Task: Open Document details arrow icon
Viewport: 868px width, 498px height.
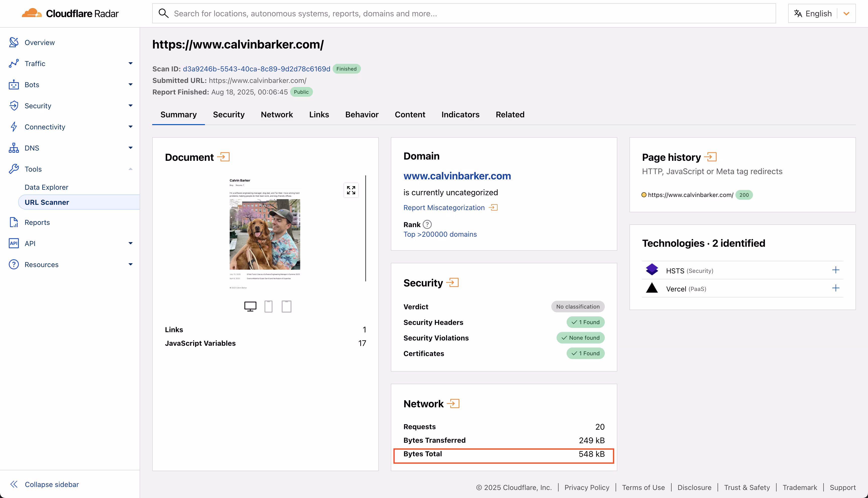Action: click(223, 157)
